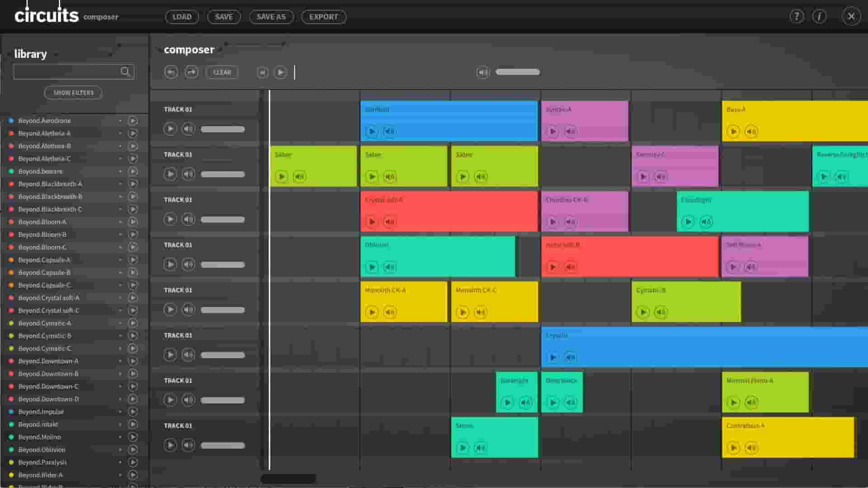
Task: Mute the Crystal soft-A clip
Action: click(x=389, y=222)
